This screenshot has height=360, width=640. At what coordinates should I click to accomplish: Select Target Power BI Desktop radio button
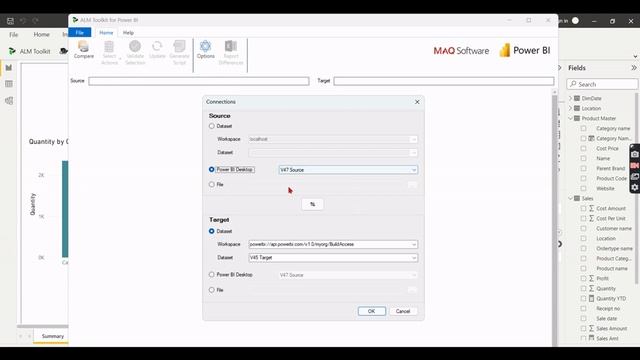tap(211, 275)
